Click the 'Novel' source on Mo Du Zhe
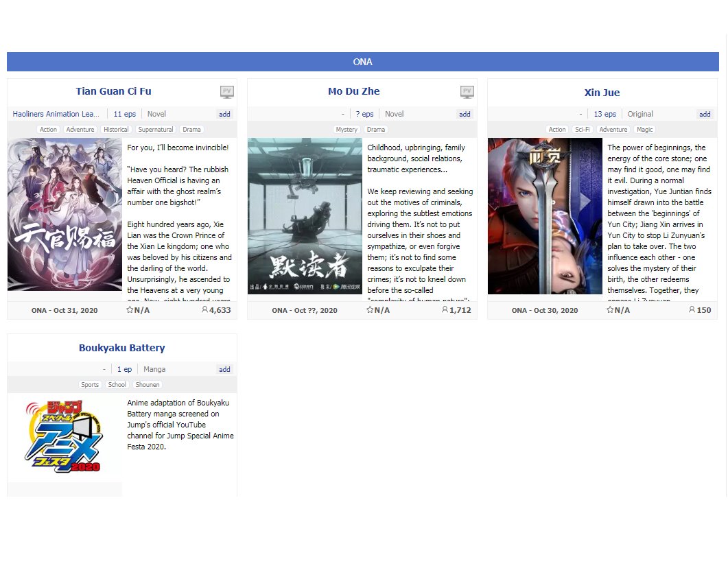Screen dimensions: 728x566 click(394, 114)
